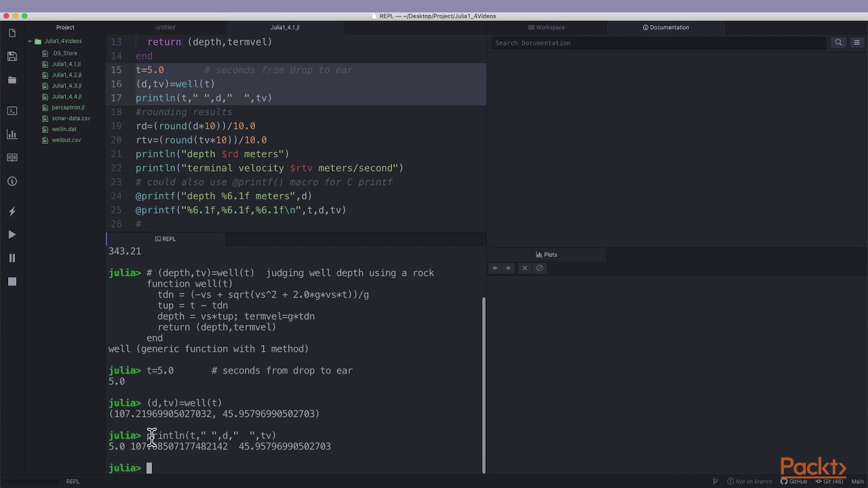Select the Julia1_4.1.jl editor tab
868x488 pixels.
[x=285, y=28]
